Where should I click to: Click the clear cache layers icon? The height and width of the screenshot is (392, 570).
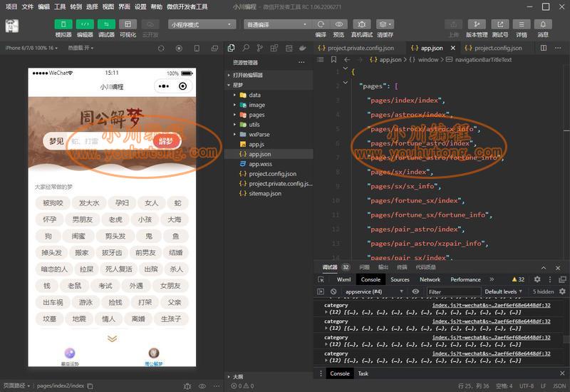pos(385,24)
